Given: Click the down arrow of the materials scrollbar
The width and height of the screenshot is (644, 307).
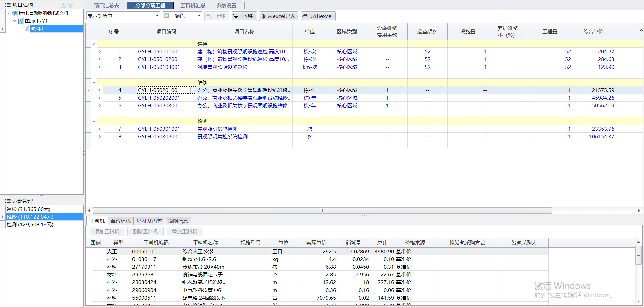Looking at the screenshot, I should 638,302.
